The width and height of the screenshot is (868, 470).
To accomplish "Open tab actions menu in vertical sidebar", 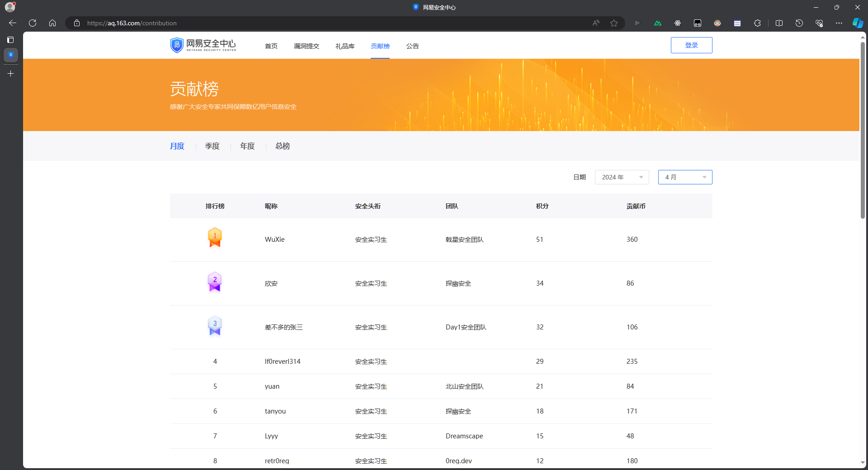I will click(10, 40).
